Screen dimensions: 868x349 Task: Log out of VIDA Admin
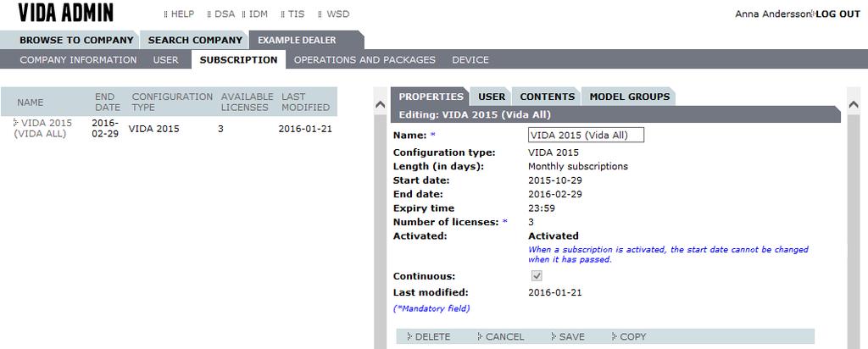837,14
